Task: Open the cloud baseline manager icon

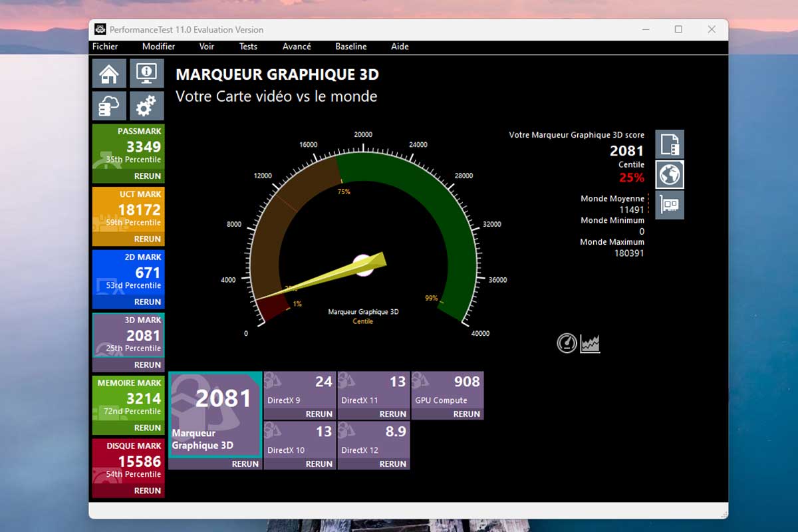Action: point(109,106)
